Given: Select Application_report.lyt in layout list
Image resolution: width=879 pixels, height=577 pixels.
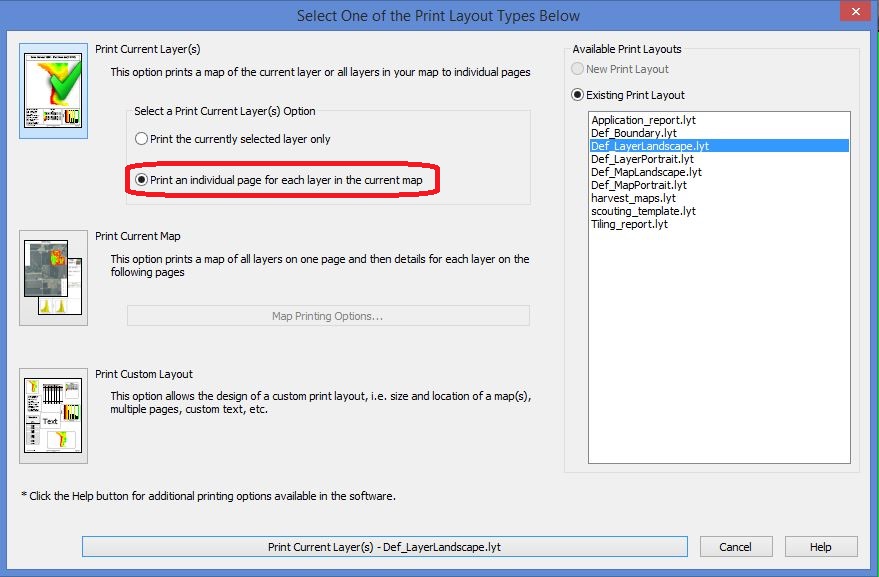Looking at the screenshot, I should tap(643, 120).
